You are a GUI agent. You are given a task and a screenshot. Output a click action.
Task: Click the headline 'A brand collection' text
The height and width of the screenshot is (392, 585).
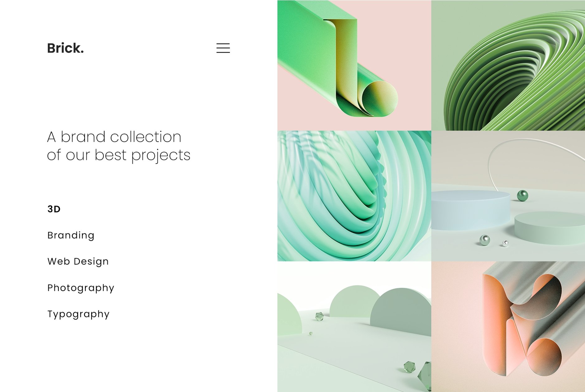click(114, 137)
